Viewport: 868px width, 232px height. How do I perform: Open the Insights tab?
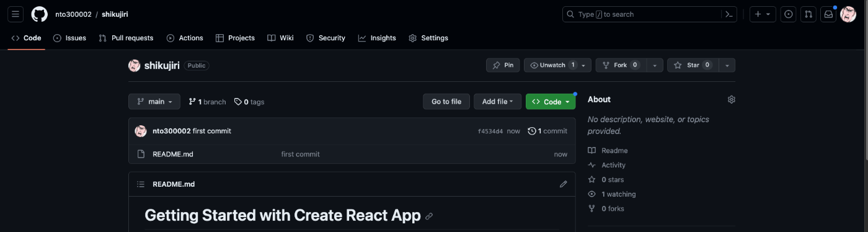[x=377, y=38]
